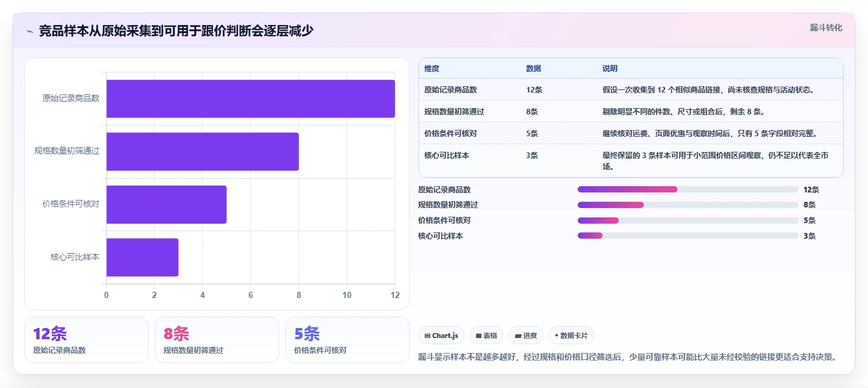Click the description starting 最终保留的 3 条样本
This screenshot has height=388, width=868.
(716, 161)
